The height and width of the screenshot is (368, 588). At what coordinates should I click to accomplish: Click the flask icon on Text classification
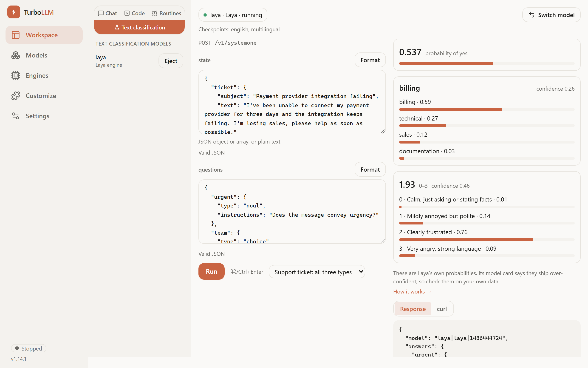click(x=117, y=28)
